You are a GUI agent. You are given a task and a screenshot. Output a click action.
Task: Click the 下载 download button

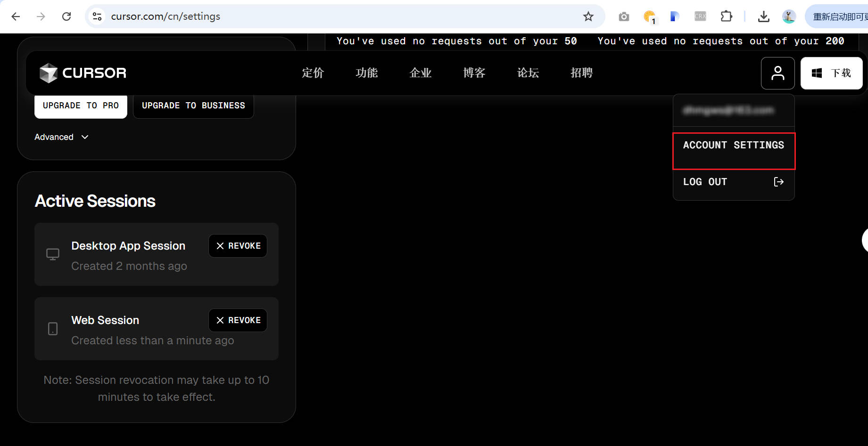coord(832,73)
